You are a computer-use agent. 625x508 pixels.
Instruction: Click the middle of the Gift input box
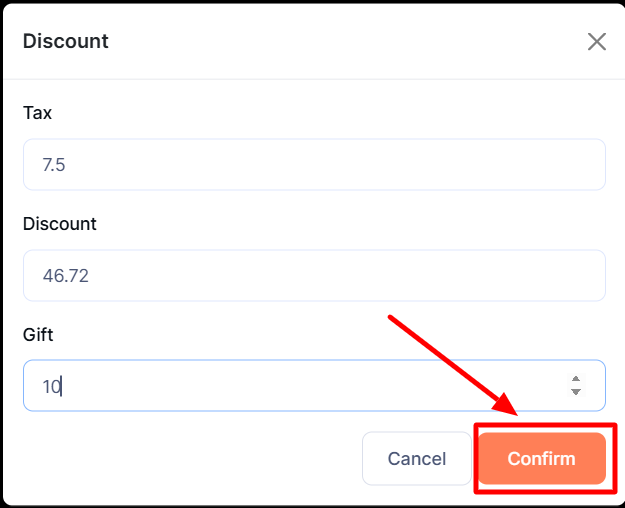point(314,385)
